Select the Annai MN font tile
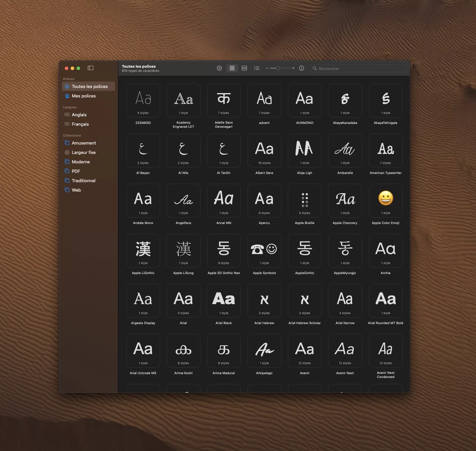Screen dimensions: 476x451 coord(224,200)
